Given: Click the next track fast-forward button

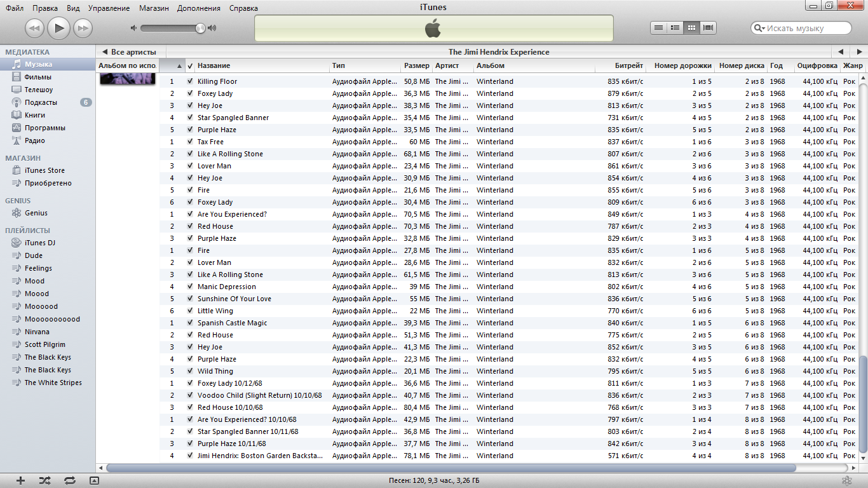Looking at the screenshot, I should click(x=83, y=28).
